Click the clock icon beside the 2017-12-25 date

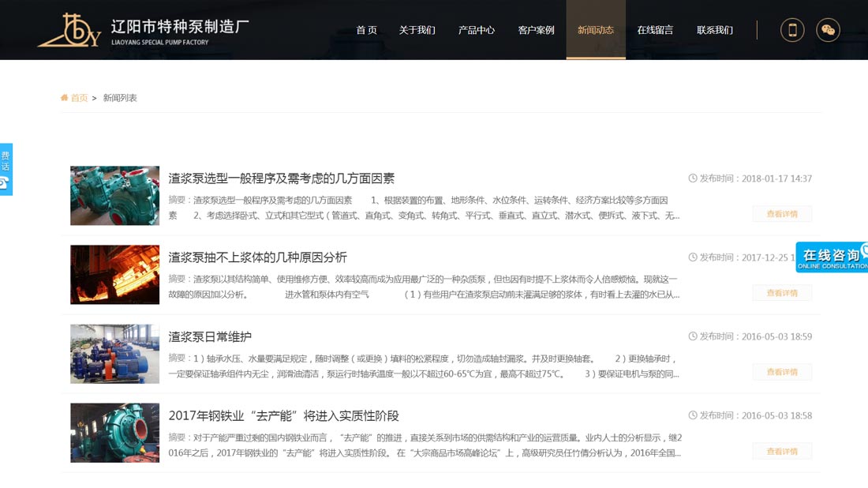click(692, 257)
